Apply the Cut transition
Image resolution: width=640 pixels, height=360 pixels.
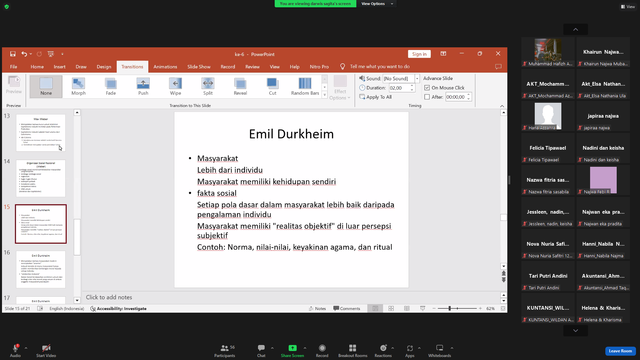(272, 86)
